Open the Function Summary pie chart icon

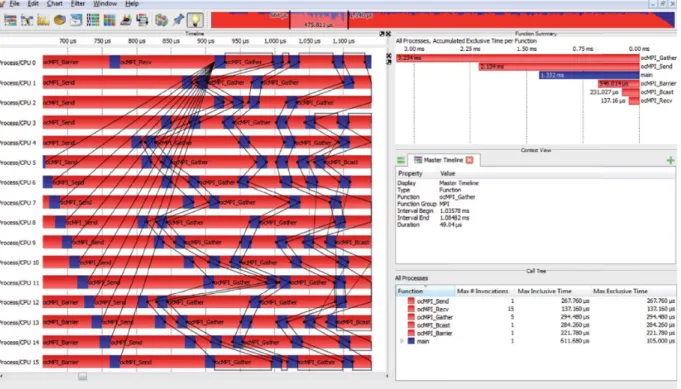[x=60, y=20]
